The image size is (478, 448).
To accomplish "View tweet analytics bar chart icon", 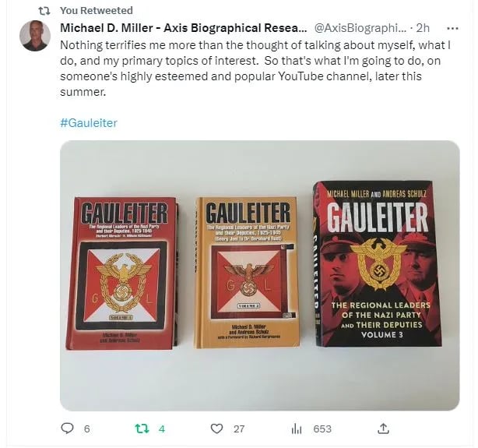I will pyautogui.click(x=297, y=429).
